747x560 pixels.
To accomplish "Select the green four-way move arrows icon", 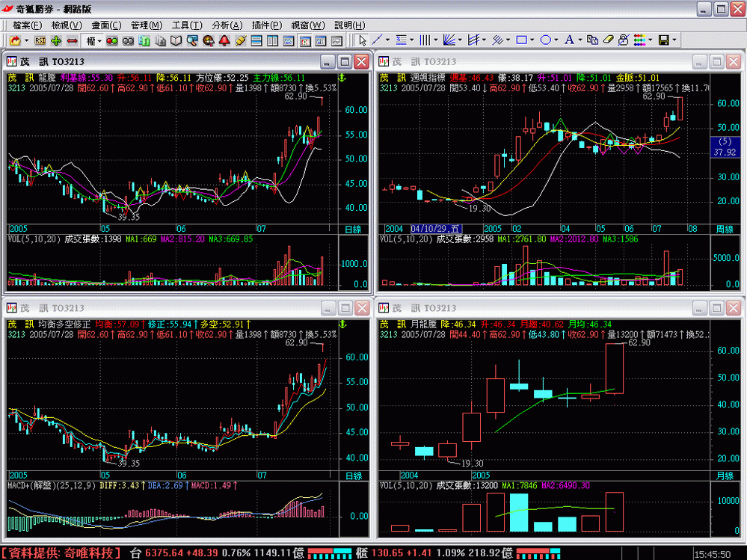I will click(x=56, y=41).
